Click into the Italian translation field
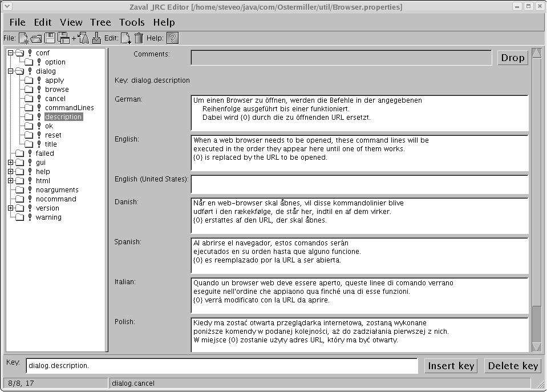The image size is (547, 392). tap(360, 296)
